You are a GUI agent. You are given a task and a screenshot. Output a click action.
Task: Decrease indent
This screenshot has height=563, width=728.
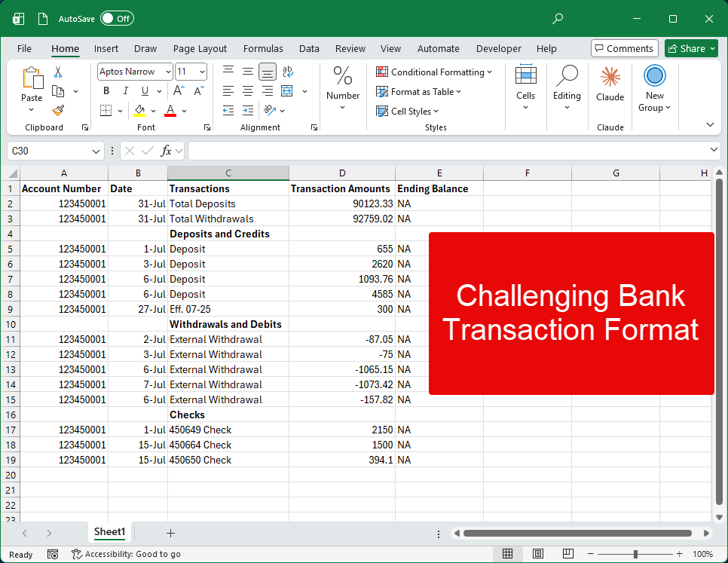(228, 111)
